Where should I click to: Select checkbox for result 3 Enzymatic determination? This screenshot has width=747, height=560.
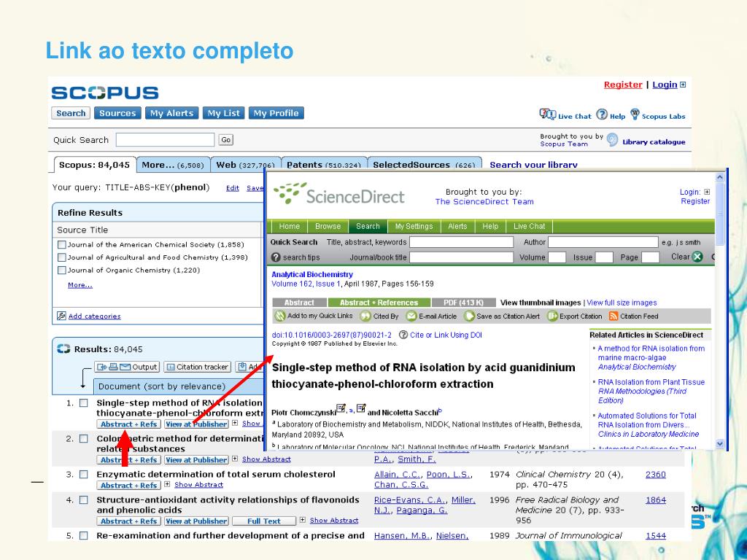(x=84, y=474)
